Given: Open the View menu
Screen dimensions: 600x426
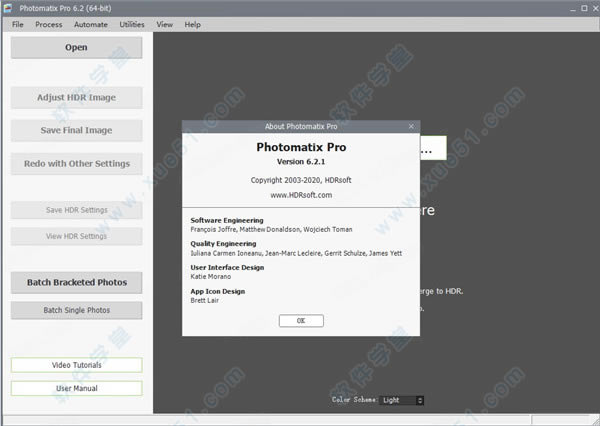Looking at the screenshot, I should pos(165,24).
